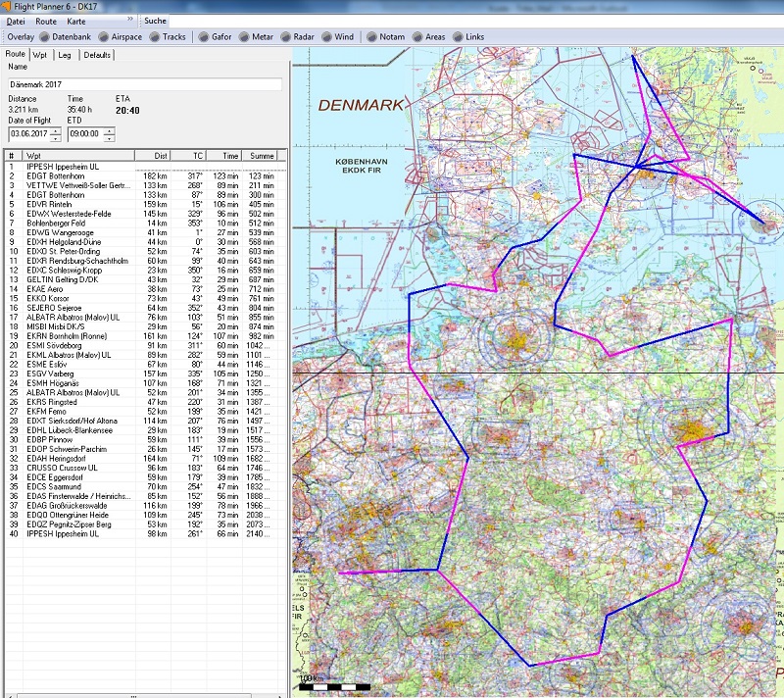Expand the menu bar overflow chevron
This screenshot has width=784, height=698.
[131, 20]
